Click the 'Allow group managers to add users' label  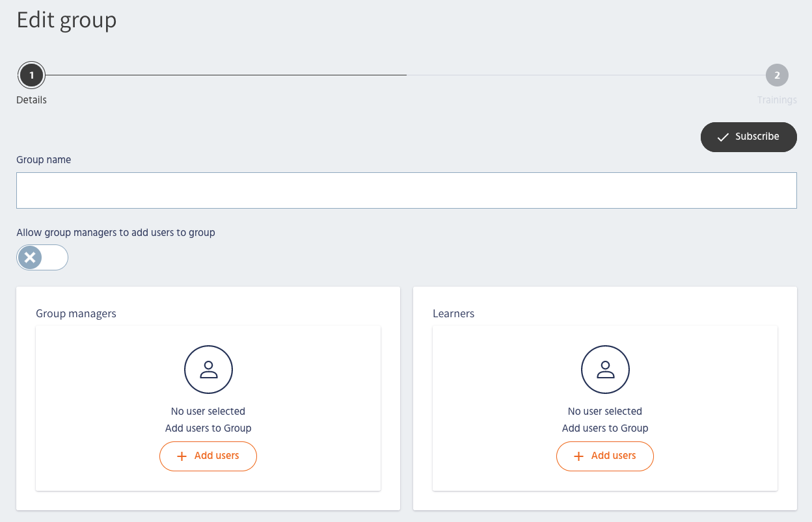point(116,233)
